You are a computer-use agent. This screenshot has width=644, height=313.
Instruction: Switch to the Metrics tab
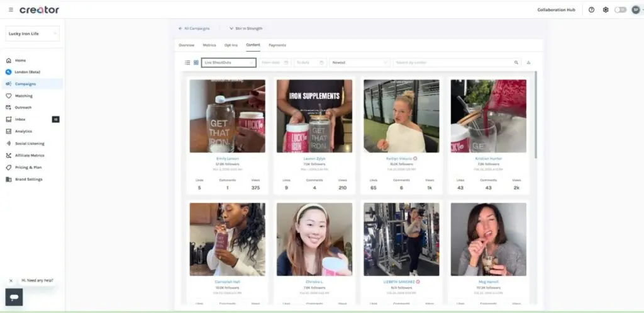[209, 45]
